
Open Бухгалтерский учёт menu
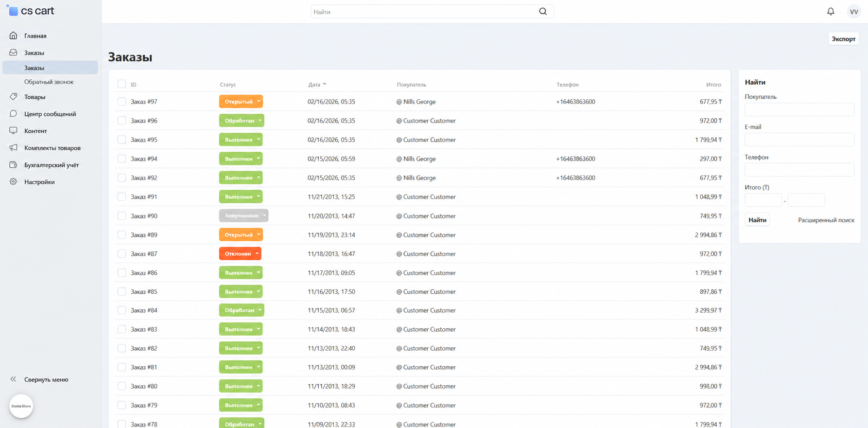(x=52, y=165)
